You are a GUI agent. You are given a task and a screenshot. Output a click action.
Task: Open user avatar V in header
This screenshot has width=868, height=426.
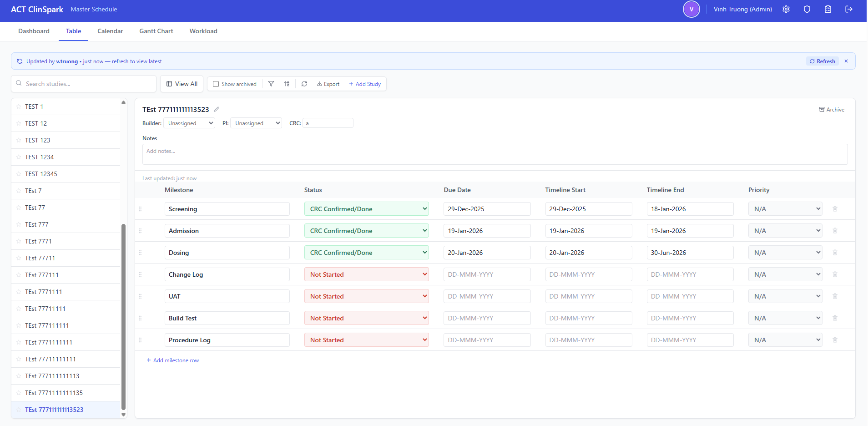pos(691,9)
